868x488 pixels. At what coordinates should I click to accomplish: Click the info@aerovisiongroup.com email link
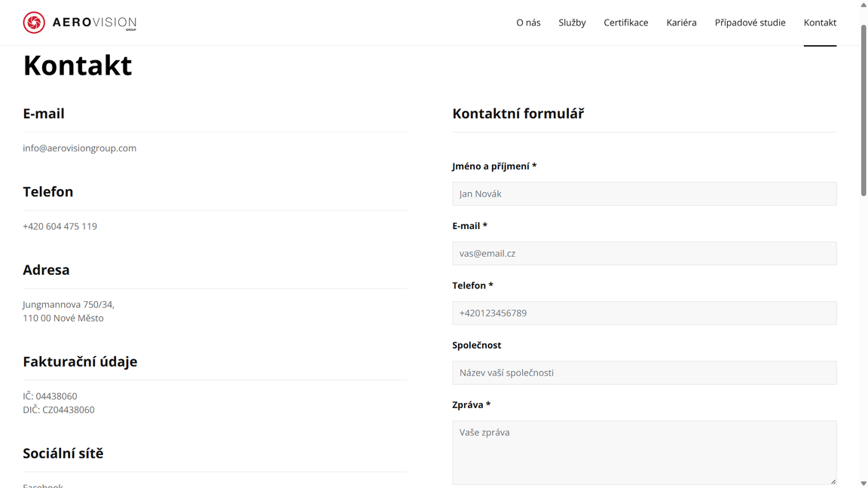pos(79,148)
